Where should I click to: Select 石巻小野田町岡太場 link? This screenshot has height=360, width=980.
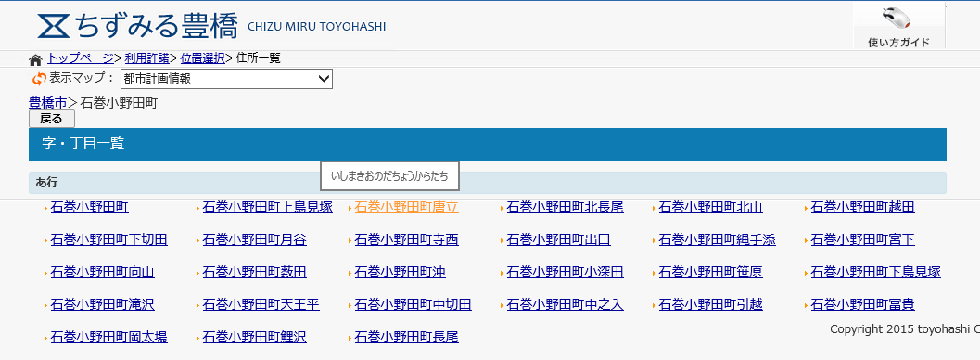click(x=108, y=337)
